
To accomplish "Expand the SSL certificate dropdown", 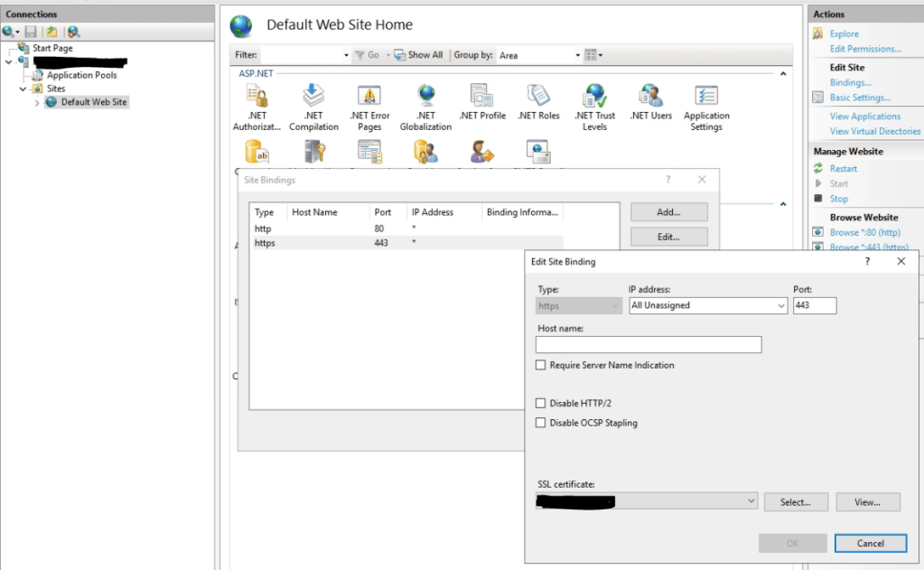I will tap(751, 501).
